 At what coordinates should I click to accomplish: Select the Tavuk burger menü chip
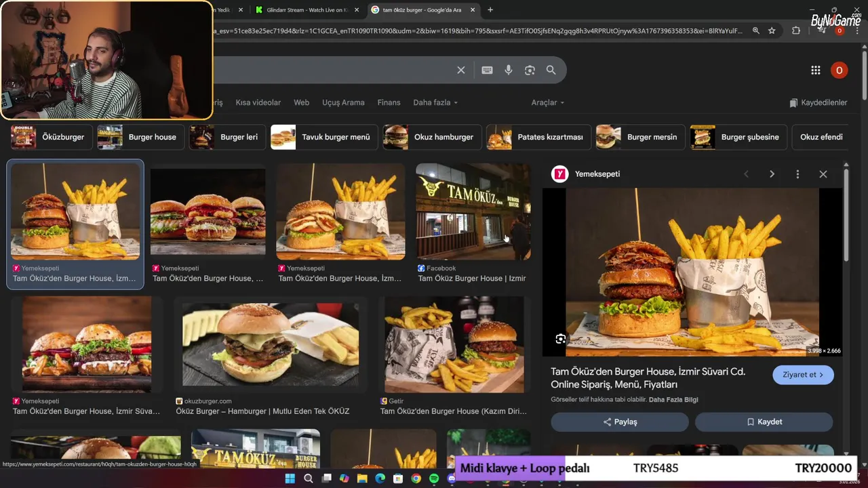[324, 137]
